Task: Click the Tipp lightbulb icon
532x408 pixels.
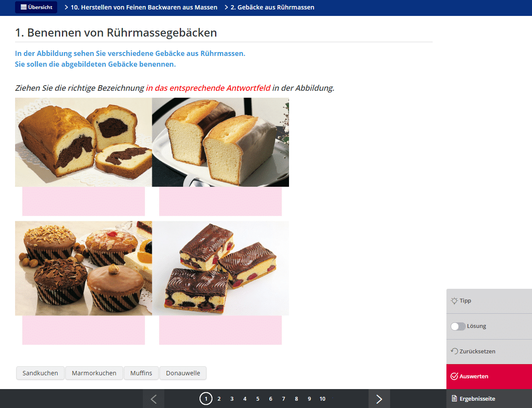Action: (x=454, y=301)
